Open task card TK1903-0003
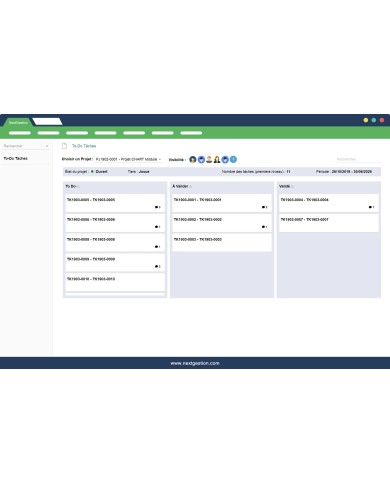 coord(222,243)
